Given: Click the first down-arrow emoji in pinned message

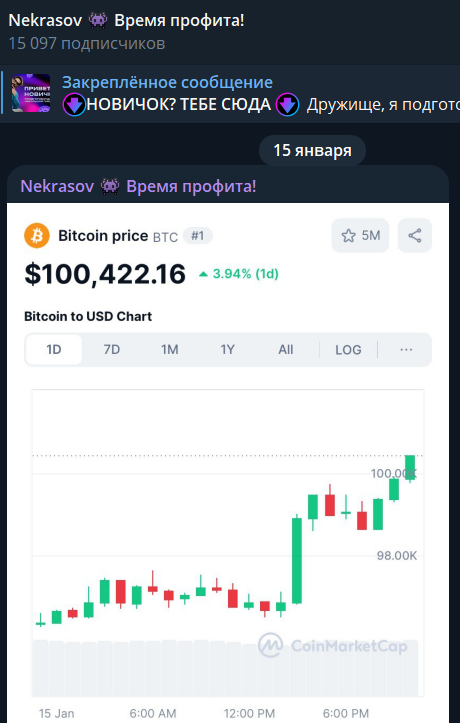Looking at the screenshot, I should [74, 105].
